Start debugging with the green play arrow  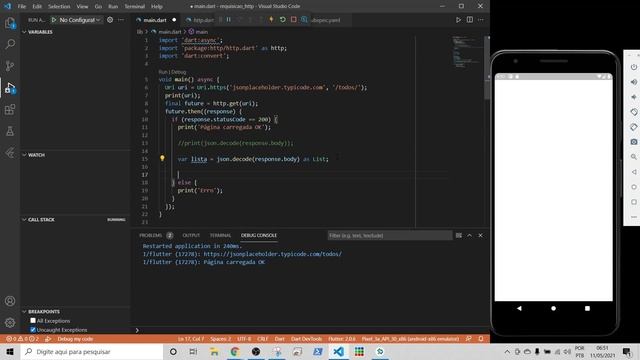53,20
